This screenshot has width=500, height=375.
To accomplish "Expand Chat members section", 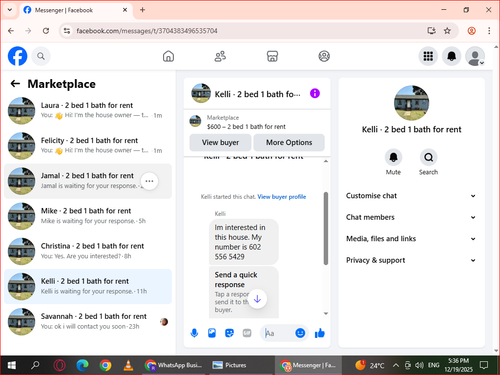I will coord(411,217).
